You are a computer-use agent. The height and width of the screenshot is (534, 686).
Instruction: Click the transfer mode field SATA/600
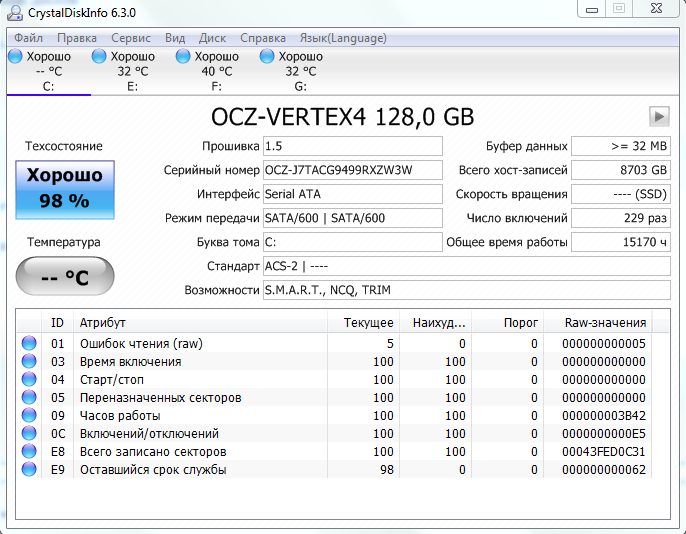pos(353,218)
